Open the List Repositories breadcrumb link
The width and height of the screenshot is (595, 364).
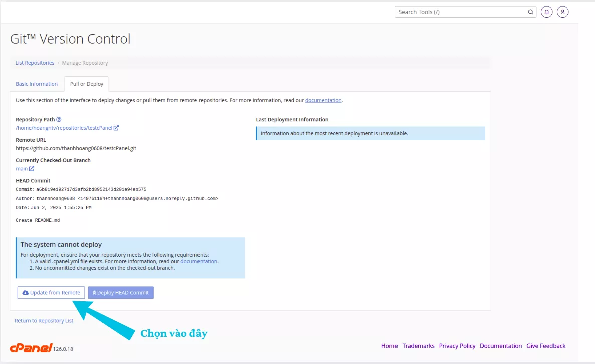(x=35, y=63)
